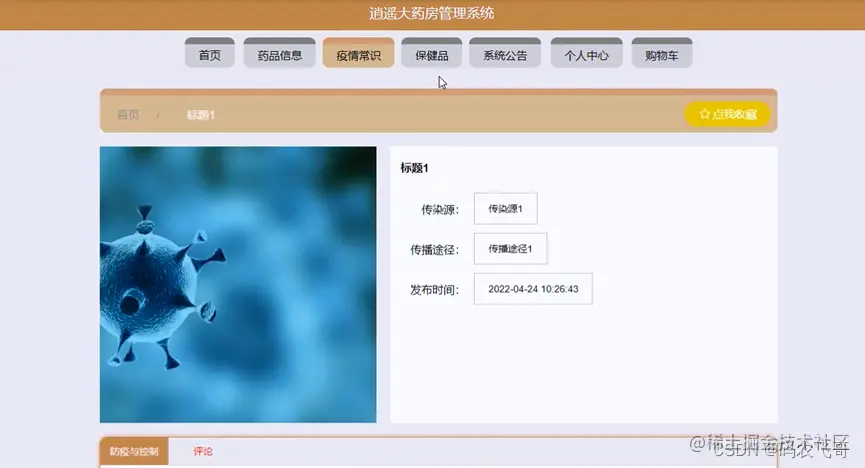Click the 首页 breadcrumb link
This screenshot has height=468, width=865.
(129, 115)
